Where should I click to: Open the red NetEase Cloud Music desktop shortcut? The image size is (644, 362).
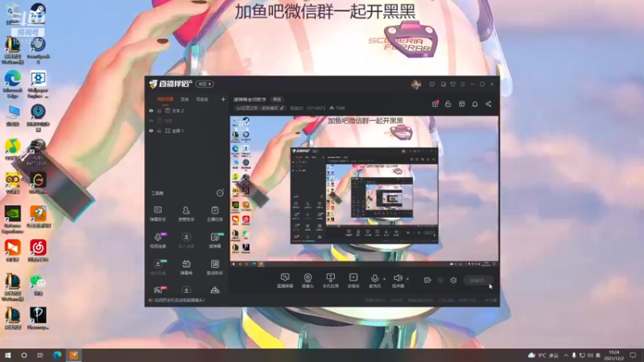coord(38,251)
